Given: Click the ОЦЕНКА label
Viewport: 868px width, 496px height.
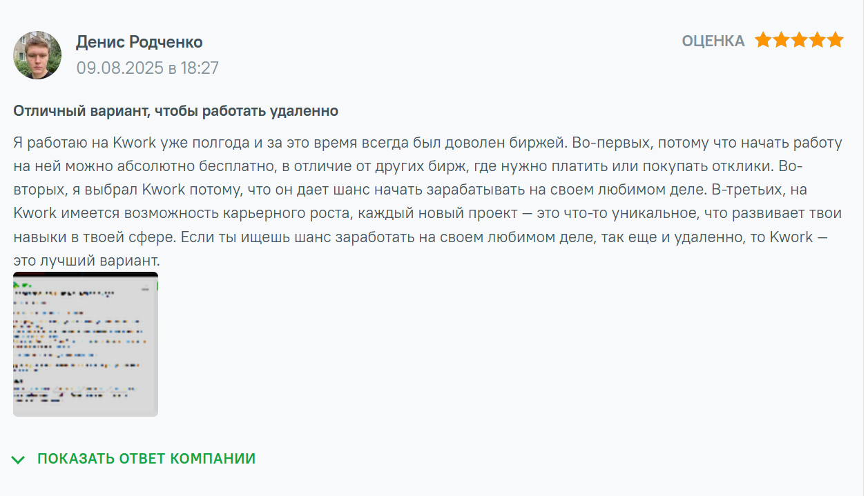Looking at the screenshot, I should coord(713,41).
